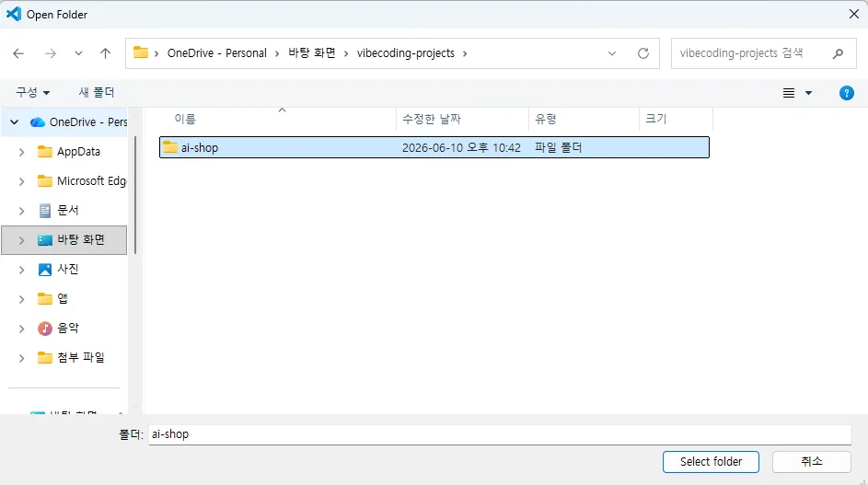Go up one folder level

click(105, 53)
